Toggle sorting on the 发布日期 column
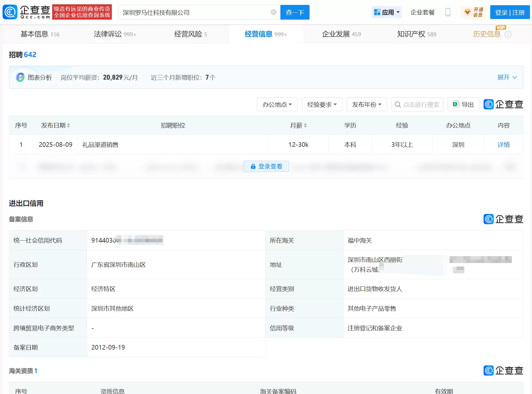Screen dimensions: 532x394 coord(69,125)
